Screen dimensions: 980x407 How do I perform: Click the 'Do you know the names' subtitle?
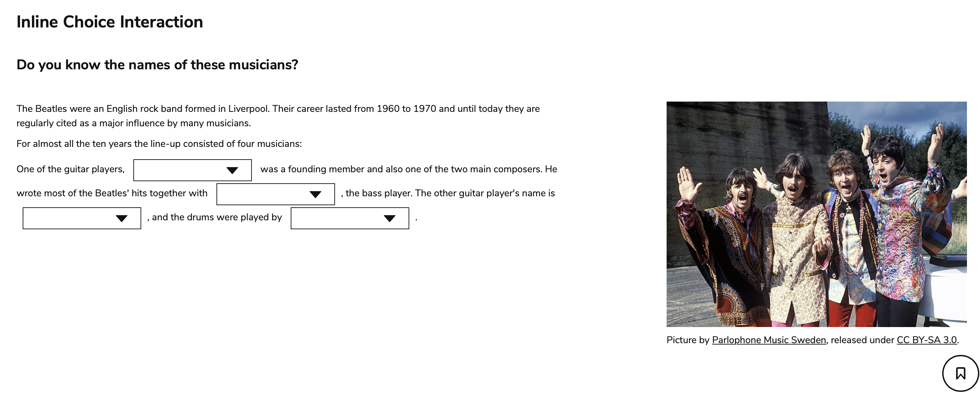click(x=157, y=65)
